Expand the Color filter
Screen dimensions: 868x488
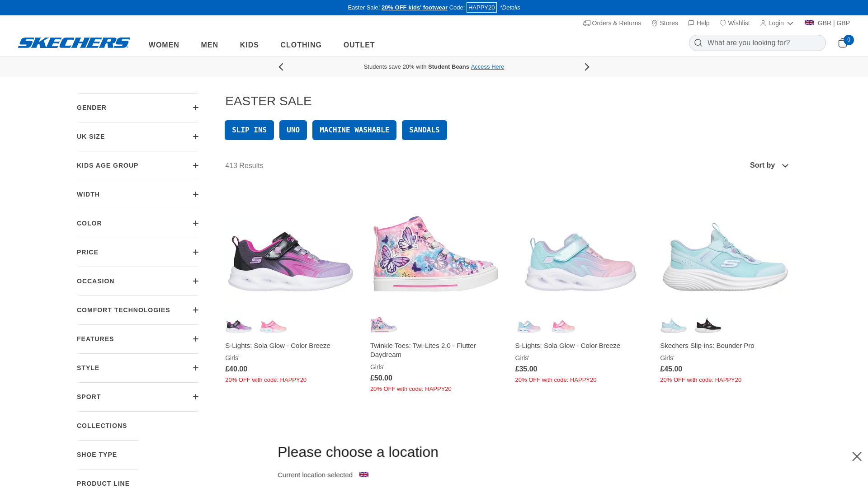(x=138, y=223)
